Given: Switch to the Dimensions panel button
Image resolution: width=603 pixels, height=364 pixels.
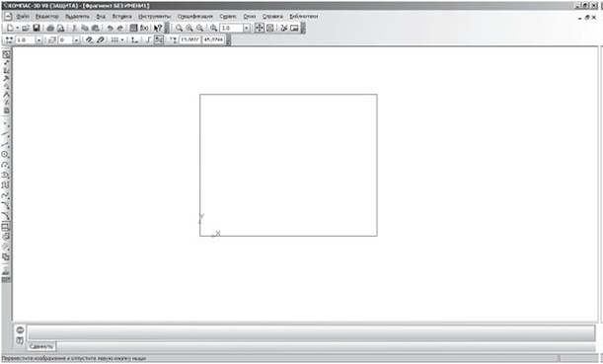Looking at the screenshot, I should tap(6, 62).
